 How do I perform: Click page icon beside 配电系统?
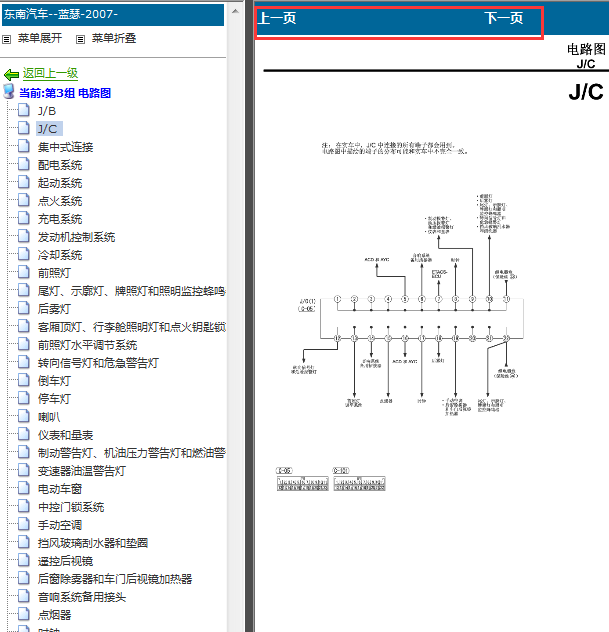coord(24,164)
